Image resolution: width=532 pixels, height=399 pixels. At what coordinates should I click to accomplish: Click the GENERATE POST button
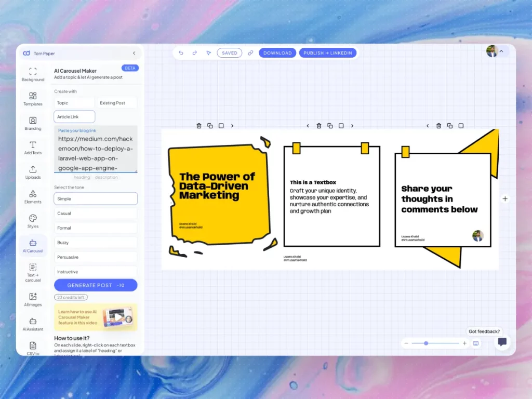(x=95, y=285)
